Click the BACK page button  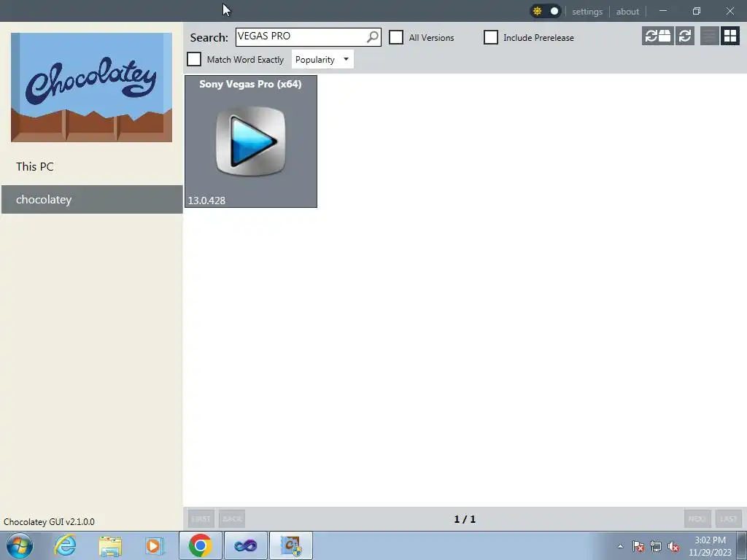[232, 518]
